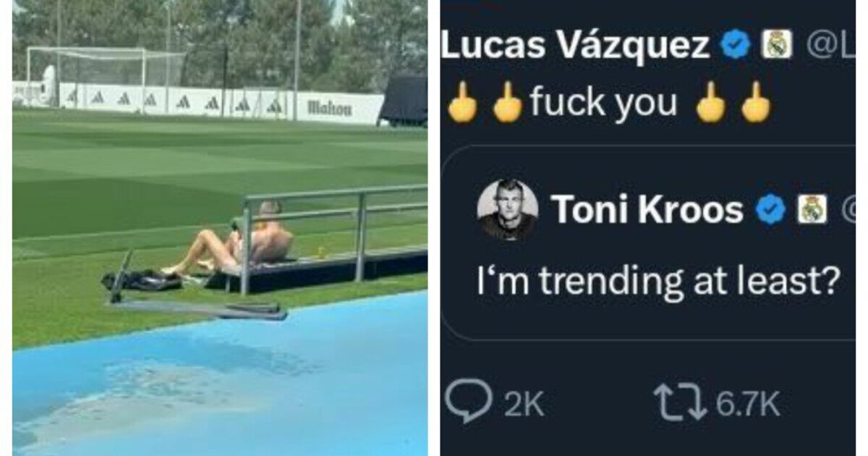Open Toni Kroos profile avatar
Viewport: 868px width, 456px height.
click(x=507, y=209)
